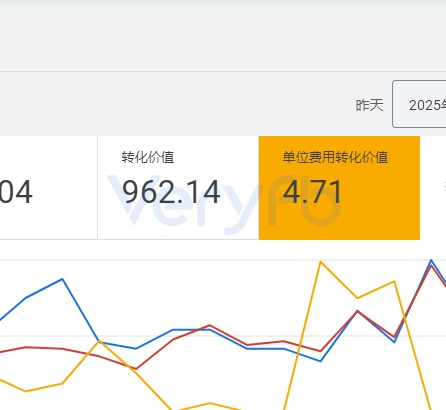Viewport: 446px width, 410px height.
Task: Select the orange 单位费用转化价值 metric card
Action: (x=339, y=188)
